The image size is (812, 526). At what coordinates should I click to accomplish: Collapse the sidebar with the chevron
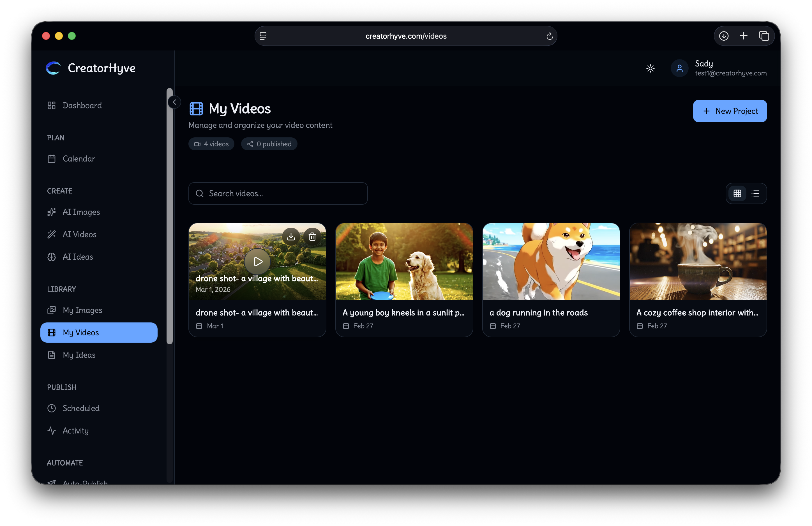pyautogui.click(x=174, y=102)
